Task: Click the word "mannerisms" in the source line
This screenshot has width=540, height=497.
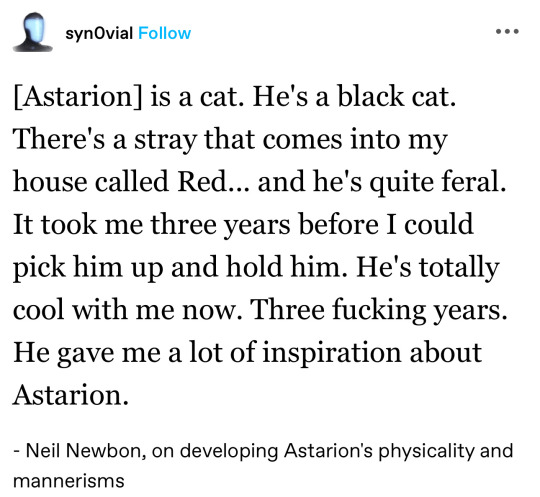Action: (x=69, y=480)
